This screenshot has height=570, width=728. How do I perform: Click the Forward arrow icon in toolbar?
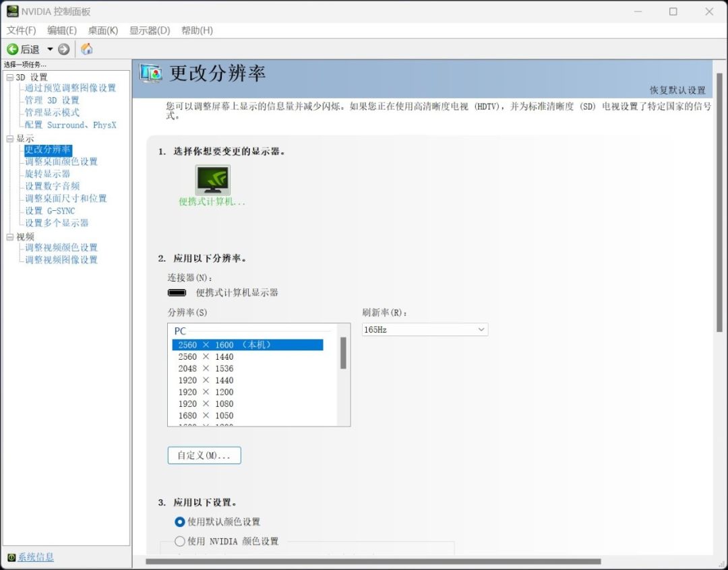point(63,49)
